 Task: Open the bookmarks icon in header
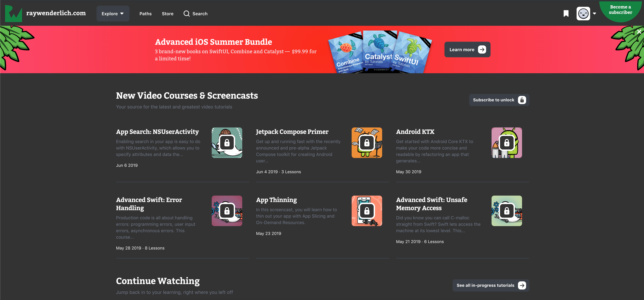(x=566, y=14)
